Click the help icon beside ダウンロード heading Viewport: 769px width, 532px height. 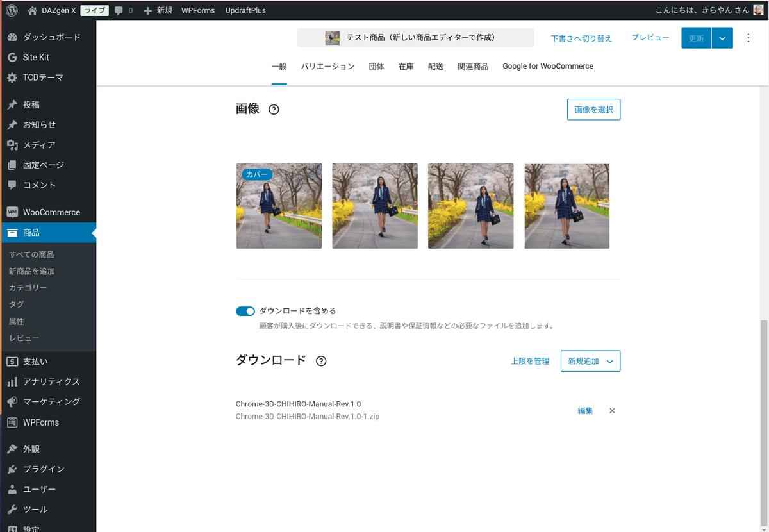click(322, 361)
